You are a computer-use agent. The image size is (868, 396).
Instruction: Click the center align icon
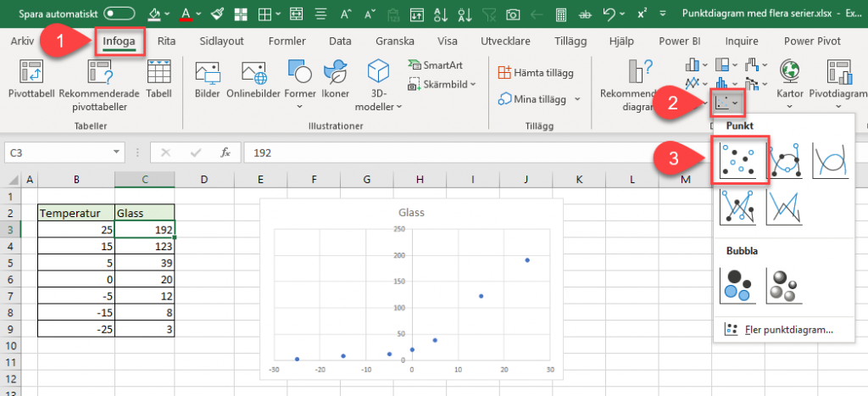click(x=320, y=14)
